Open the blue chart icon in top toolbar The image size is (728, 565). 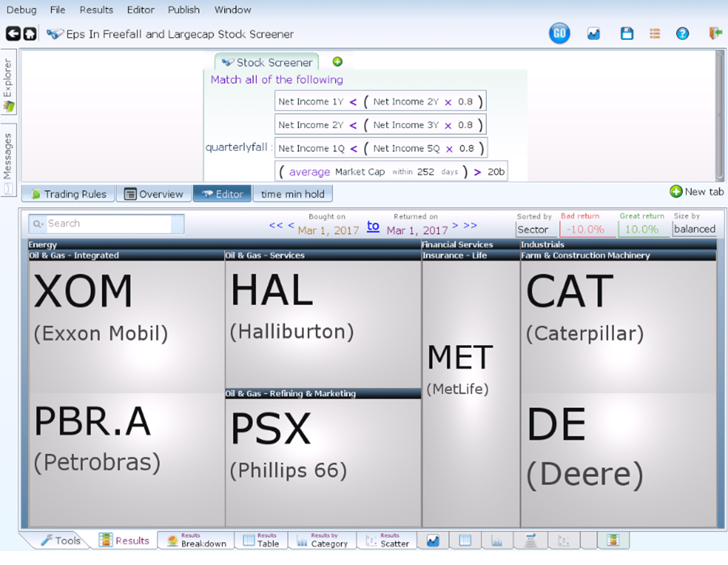(x=594, y=33)
